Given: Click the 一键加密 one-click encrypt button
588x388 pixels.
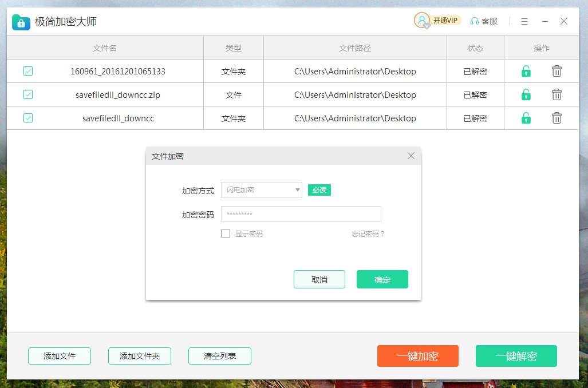Looking at the screenshot, I should (418, 356).
